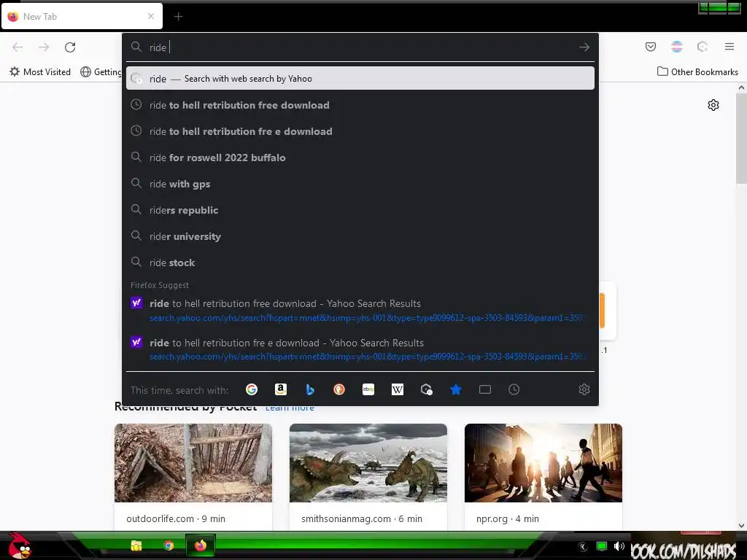Click the page vertical scrollbar thumb
747x560 pixels.
(741, 138)
